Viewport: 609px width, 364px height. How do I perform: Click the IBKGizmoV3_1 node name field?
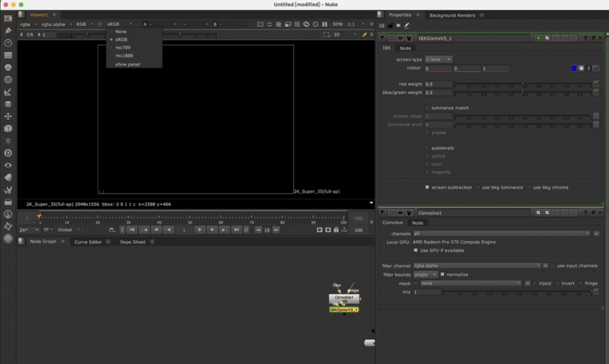click(x=473, y=38)
